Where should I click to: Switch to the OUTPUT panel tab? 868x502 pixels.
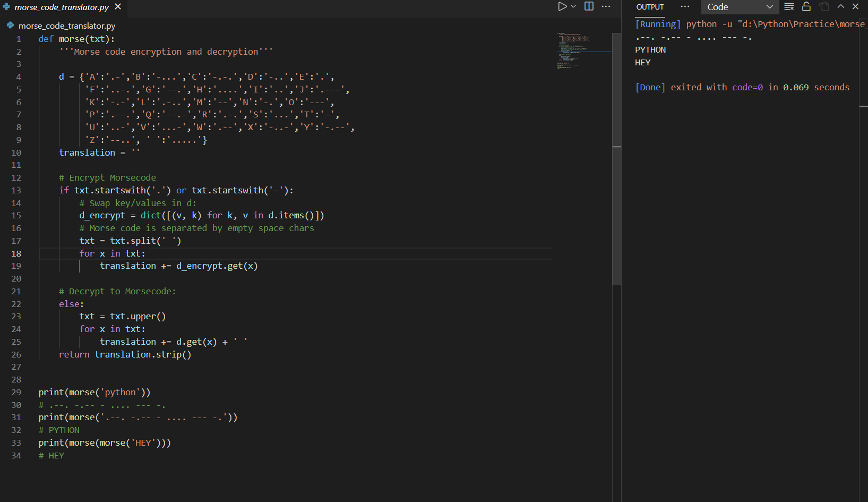650,7
